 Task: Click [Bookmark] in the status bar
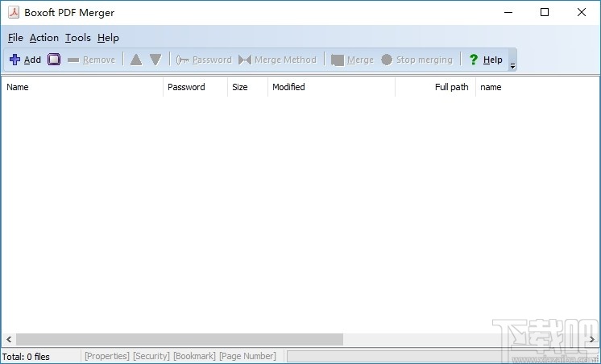(x=194, y=356)
